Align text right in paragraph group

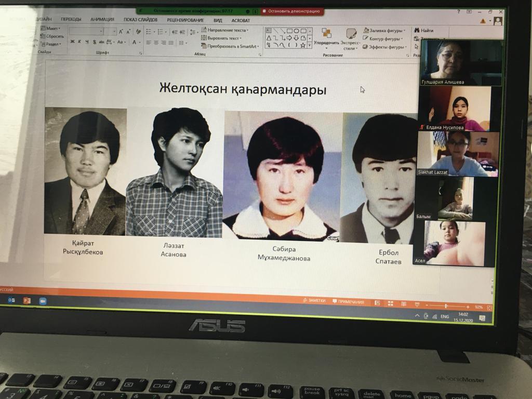(x=164, y=43)
